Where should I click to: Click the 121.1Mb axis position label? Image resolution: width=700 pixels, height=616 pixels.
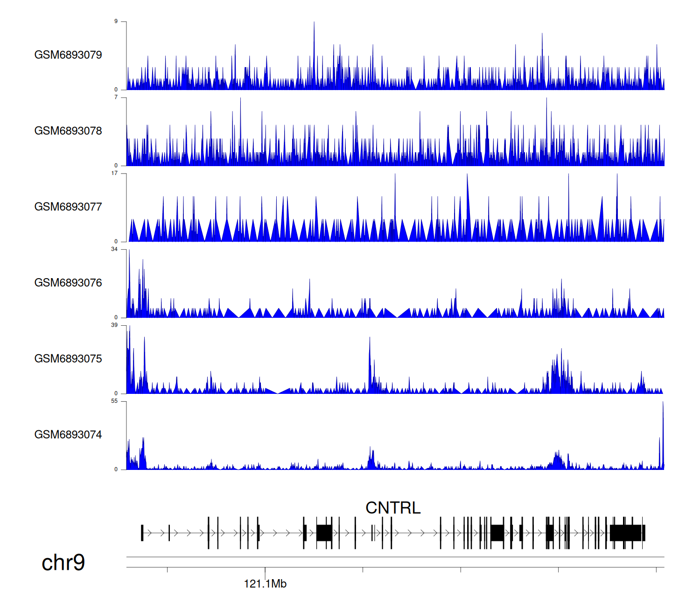tap(265, 584)
